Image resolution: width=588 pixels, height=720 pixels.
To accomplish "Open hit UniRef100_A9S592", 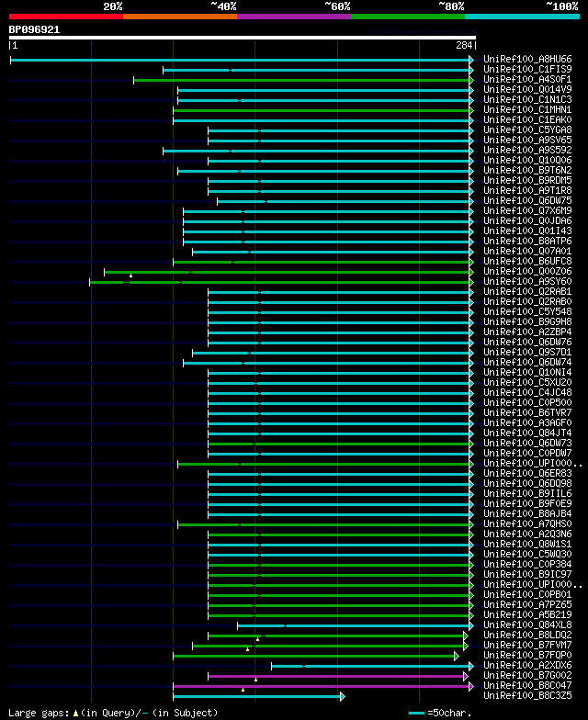I will 527,151.
